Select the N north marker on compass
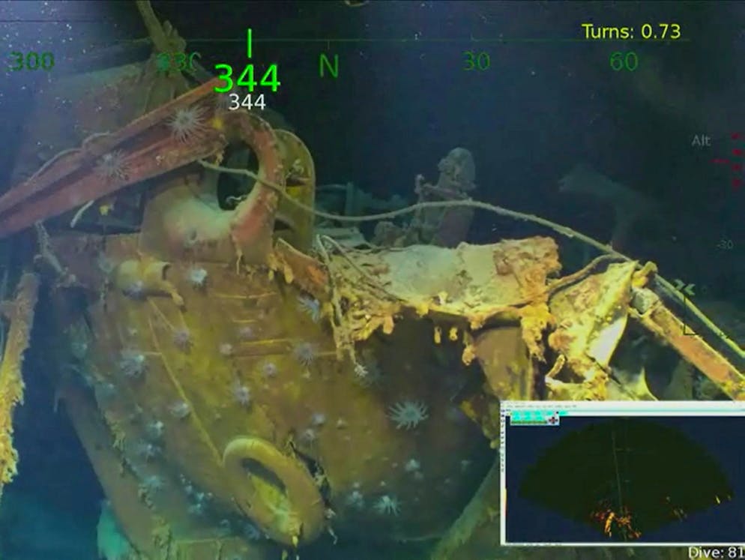The width and height of the screenshot is (745, 560). point(328,66)
